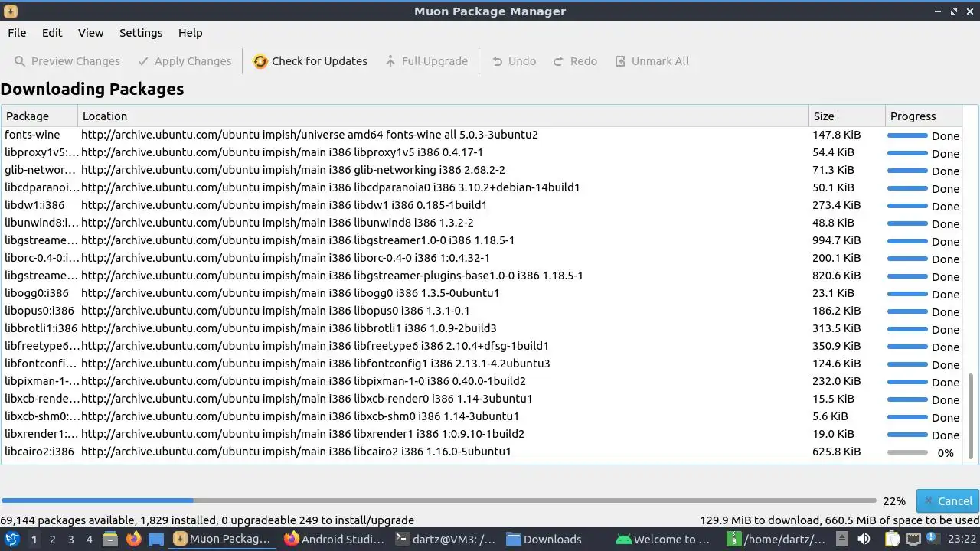The width and height of the screenshot is (980, 551).
Task: Open the View menu
Action: (90, 33)
